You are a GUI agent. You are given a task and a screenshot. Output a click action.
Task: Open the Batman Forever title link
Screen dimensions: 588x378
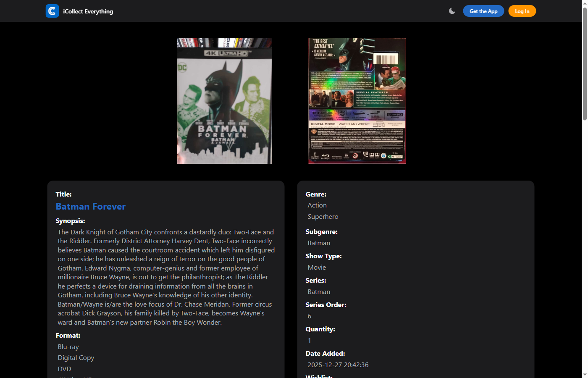tap(90, 207)
